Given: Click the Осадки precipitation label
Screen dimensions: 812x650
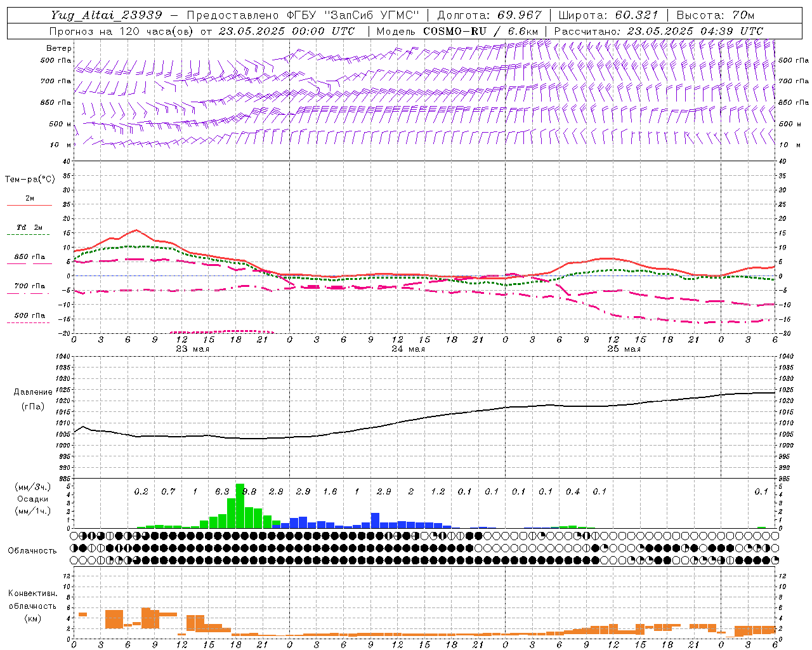Looking at the screenshot, I should [x=32, y=499].
